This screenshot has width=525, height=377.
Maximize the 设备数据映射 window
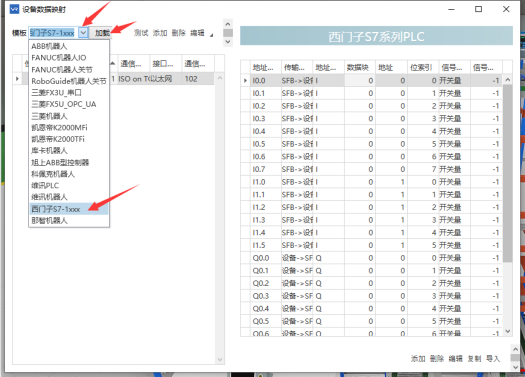pos(478,9)
